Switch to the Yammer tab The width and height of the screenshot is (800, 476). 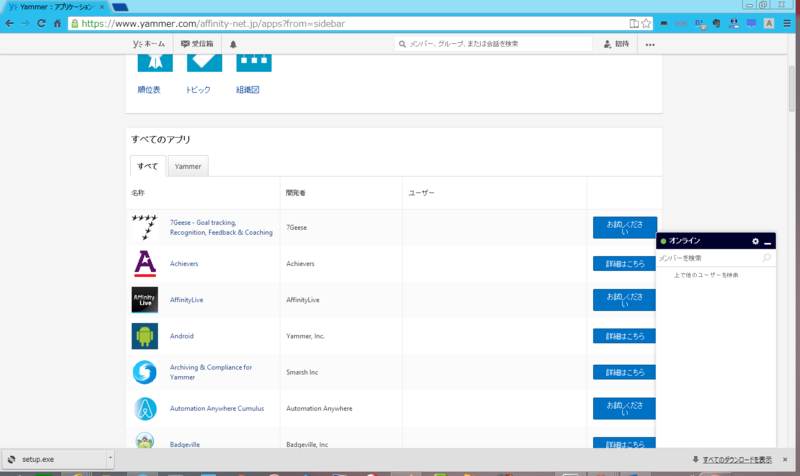tap(188, 166)
